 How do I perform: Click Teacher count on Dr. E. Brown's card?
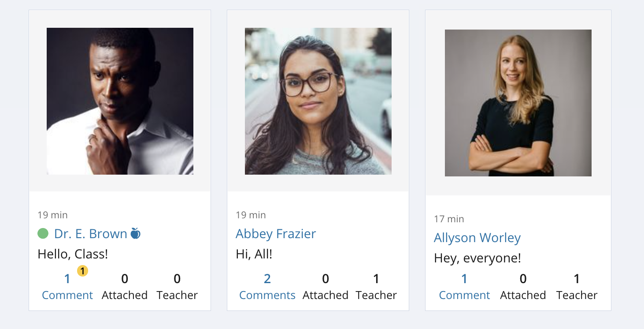tap(177, 287)
